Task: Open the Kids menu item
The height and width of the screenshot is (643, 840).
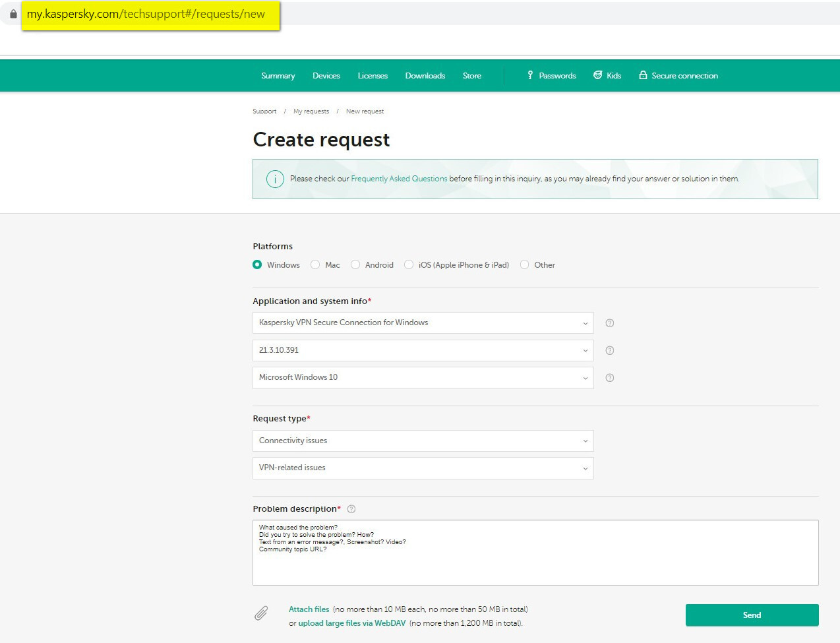Action: pyautogui.click(x=614, y=76)
